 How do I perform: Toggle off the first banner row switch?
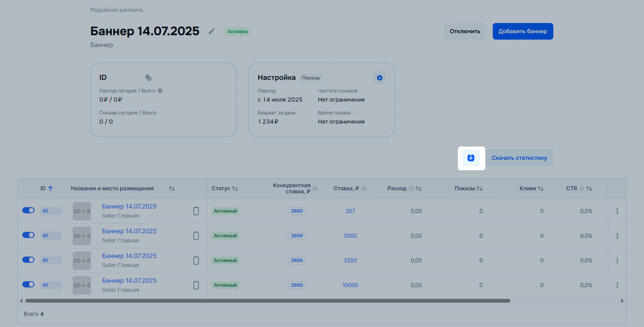28,211
